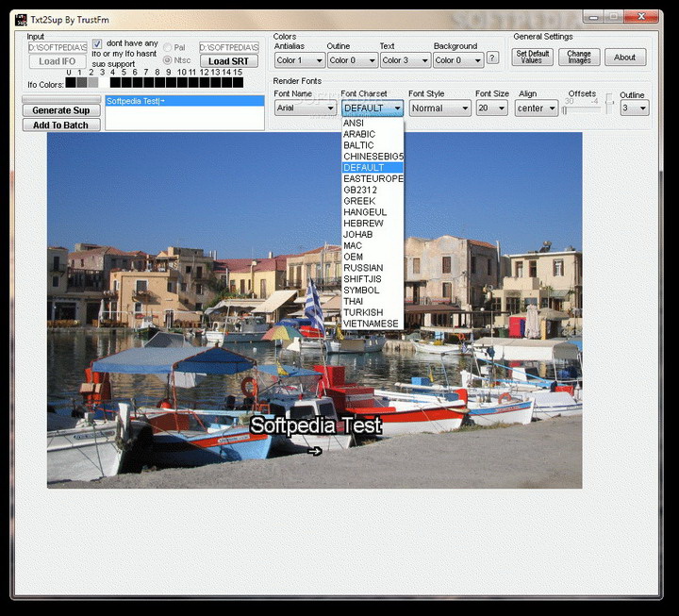Choose highlighted DEFAULT in charset list
The height and width of the screenshot is (616, 679).
[x=373, y=168]
